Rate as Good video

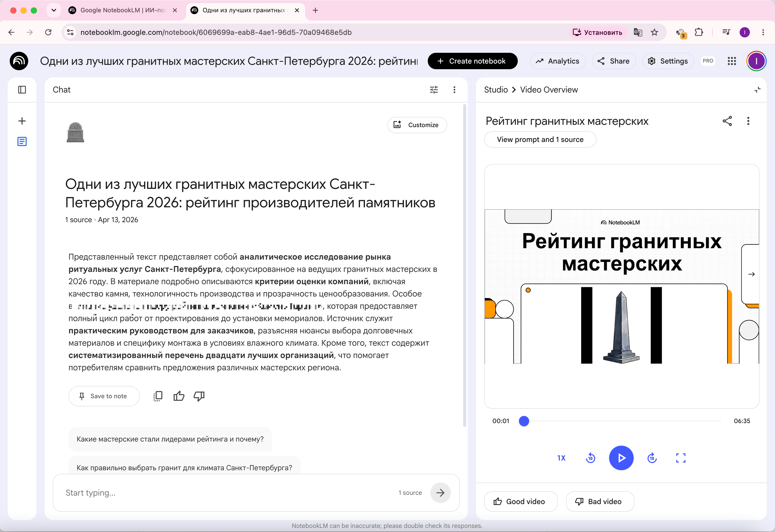click(520, 501)
